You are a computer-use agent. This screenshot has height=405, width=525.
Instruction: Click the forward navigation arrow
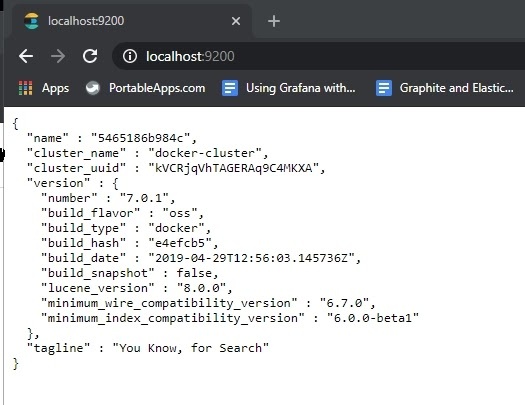[x=58, y=56]
